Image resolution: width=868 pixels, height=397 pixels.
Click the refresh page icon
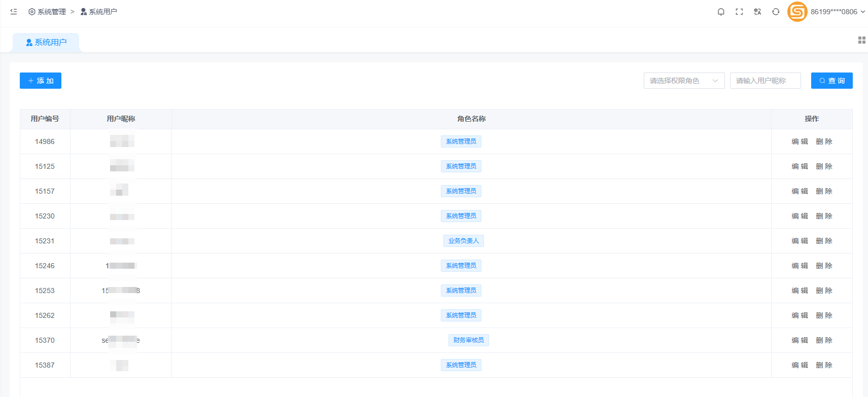776,12
